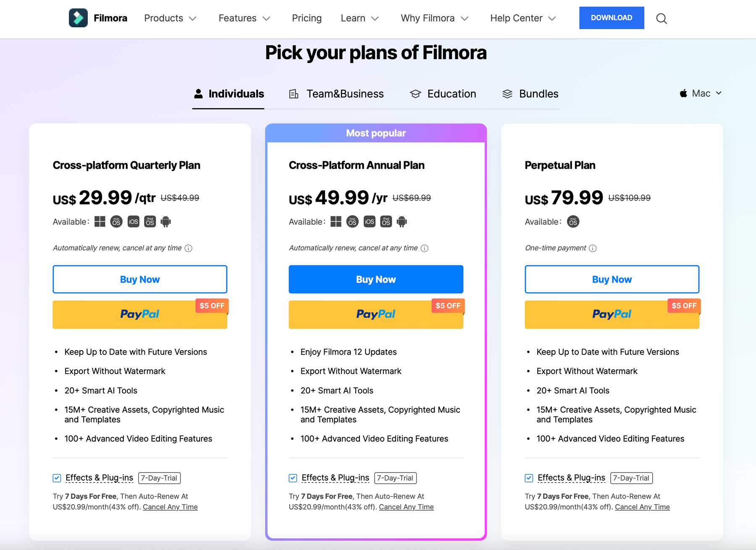Uncheck Effects & Plug-ins on Quarterly plan
The height and width of the screenshot is (550, 756).
(57, 478)
